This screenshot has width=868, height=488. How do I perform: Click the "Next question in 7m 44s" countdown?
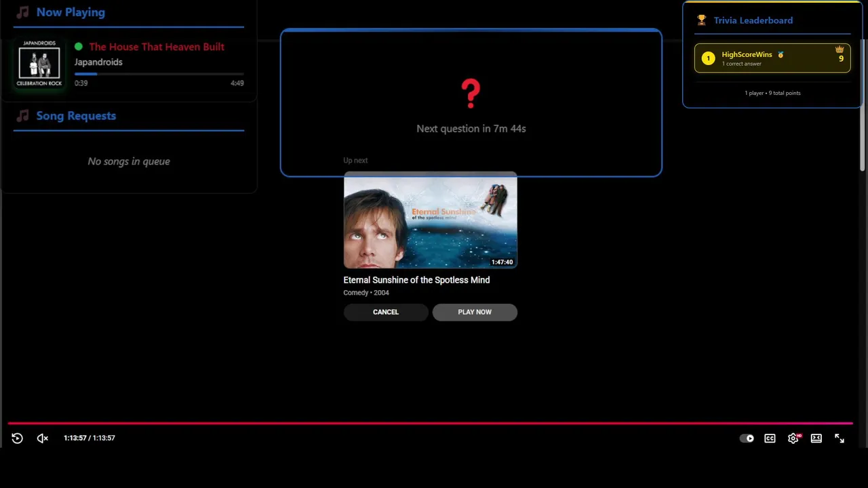pos(471,128)
